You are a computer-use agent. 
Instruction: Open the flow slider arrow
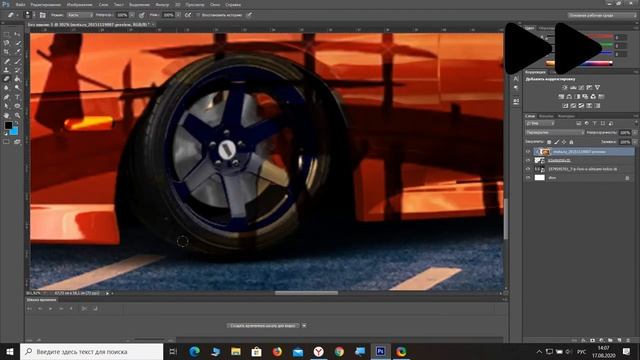[178, 15]
